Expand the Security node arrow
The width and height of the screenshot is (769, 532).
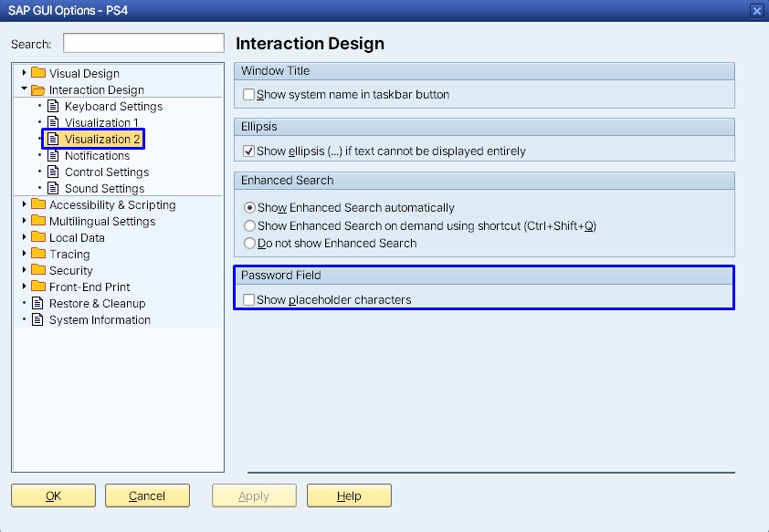pos(24,270)
